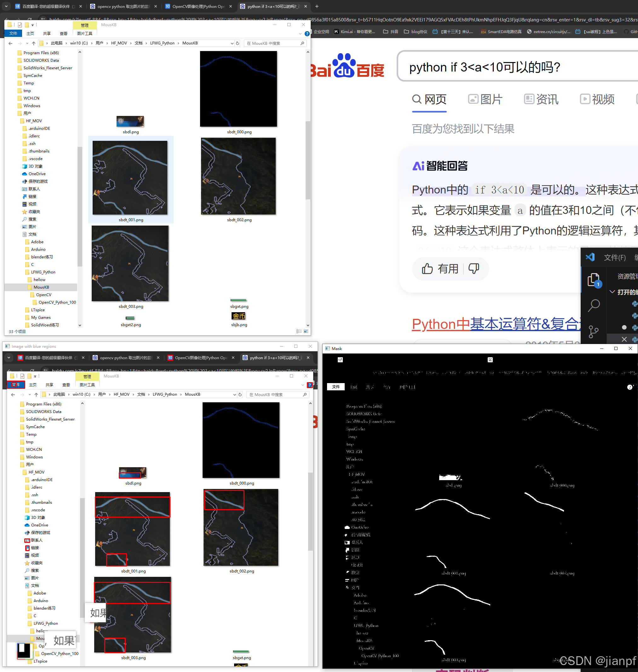Click the Baidu search input box
This screenshot has height=672, width=638.
[x=510, y=67]
